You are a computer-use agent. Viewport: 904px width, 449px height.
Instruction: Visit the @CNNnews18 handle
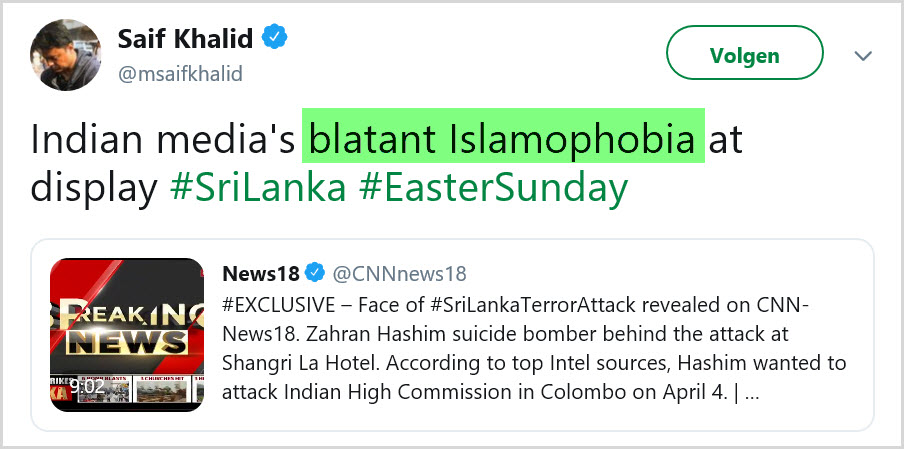[x=398, y=273]
